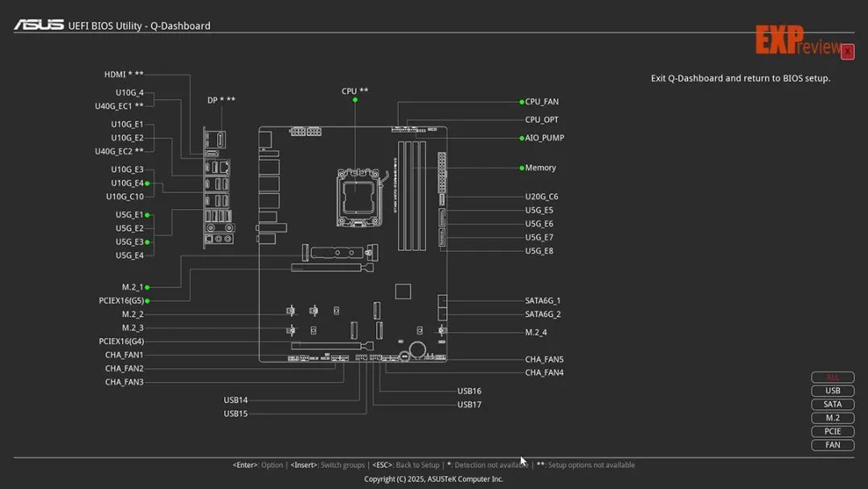
Task: Select M.2_3 slot label
Action: [x=133, y=328]
